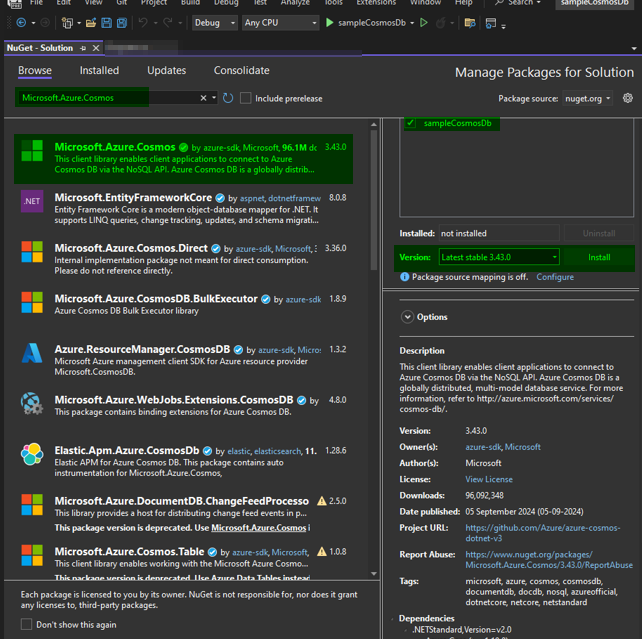Refresh the package search results
This screenshot has width=642, height=639.
click(x=228, y=98)
